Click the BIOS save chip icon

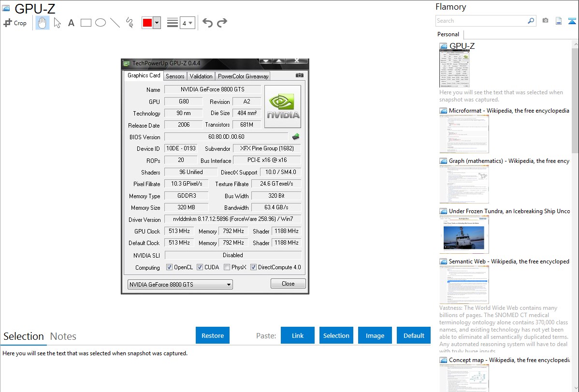coord(295,137)
